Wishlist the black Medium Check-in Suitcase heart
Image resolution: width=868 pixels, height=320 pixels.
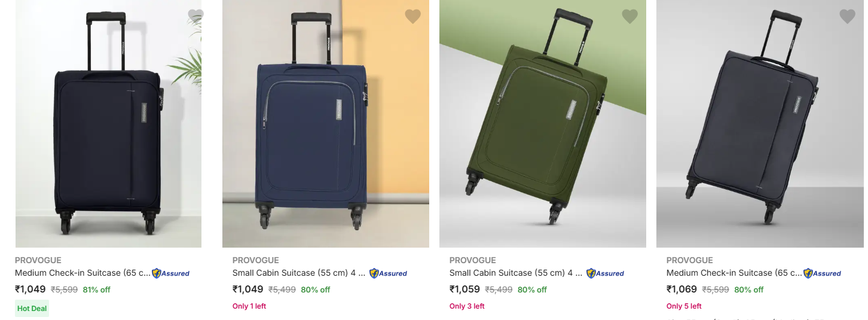[195, 16]
